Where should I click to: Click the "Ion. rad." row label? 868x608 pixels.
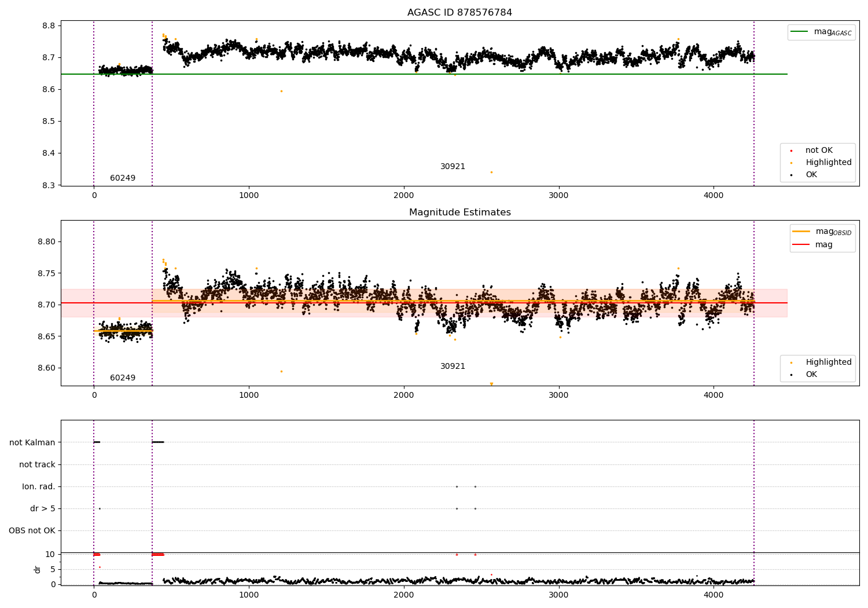pos(39,486)
